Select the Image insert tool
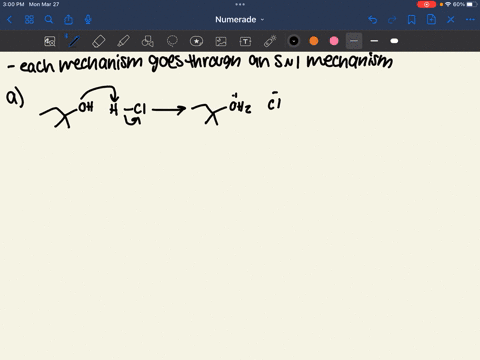Viewport: 480px width, 360px height. point(221,41)
